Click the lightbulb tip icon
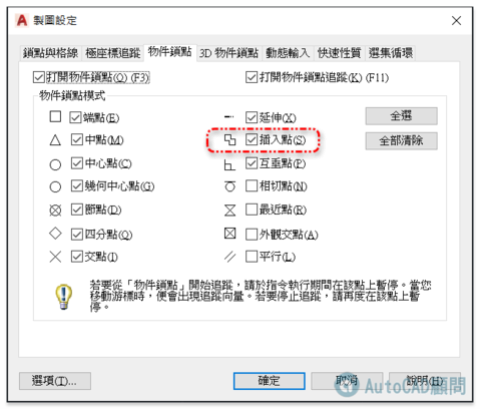This screenshot has height=409, width=480. click(64, 297)
